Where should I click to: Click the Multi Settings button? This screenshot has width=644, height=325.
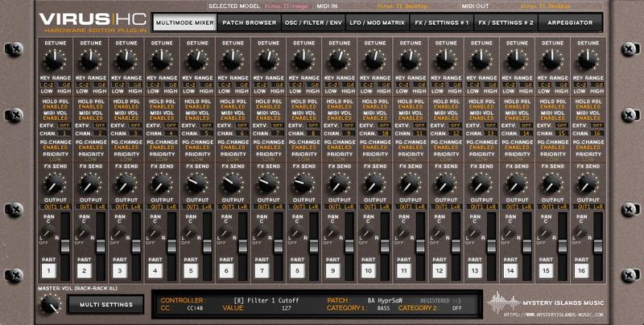click(106, 304)
